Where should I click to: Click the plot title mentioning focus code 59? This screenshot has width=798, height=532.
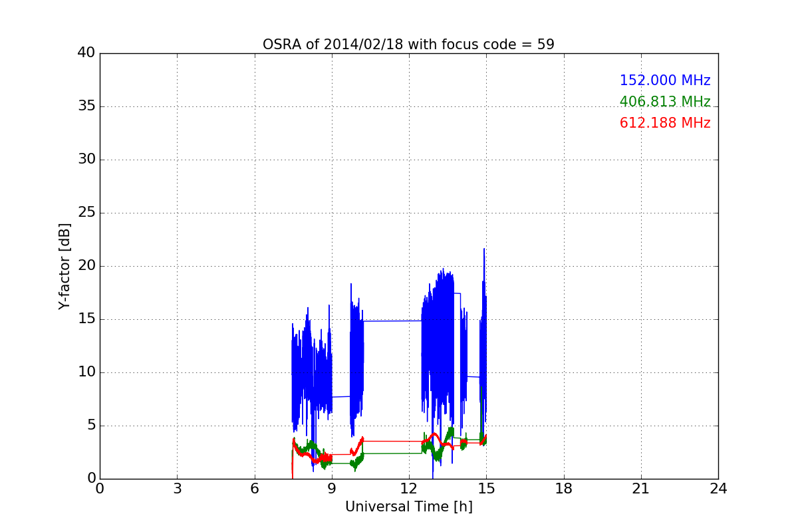coord(408,45)
